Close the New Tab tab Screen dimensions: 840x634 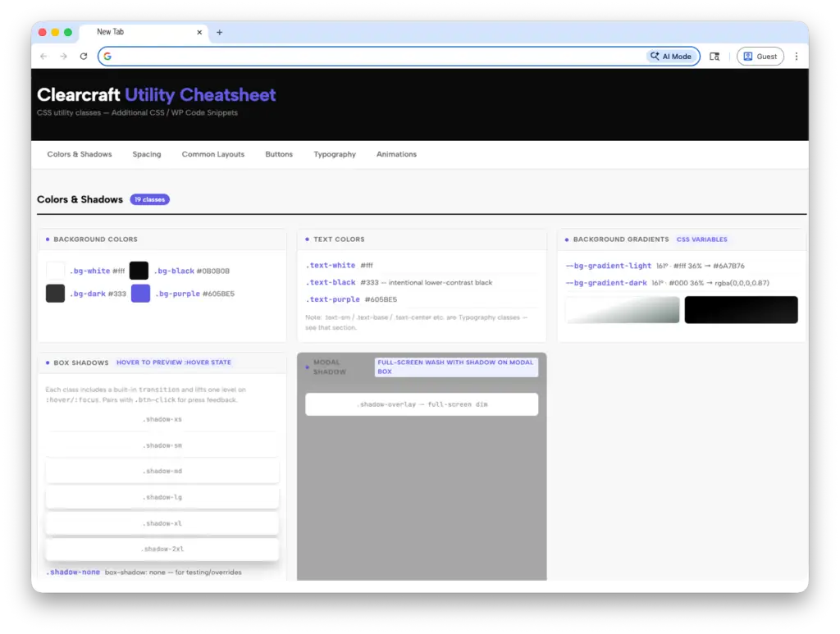pos(199,33)
